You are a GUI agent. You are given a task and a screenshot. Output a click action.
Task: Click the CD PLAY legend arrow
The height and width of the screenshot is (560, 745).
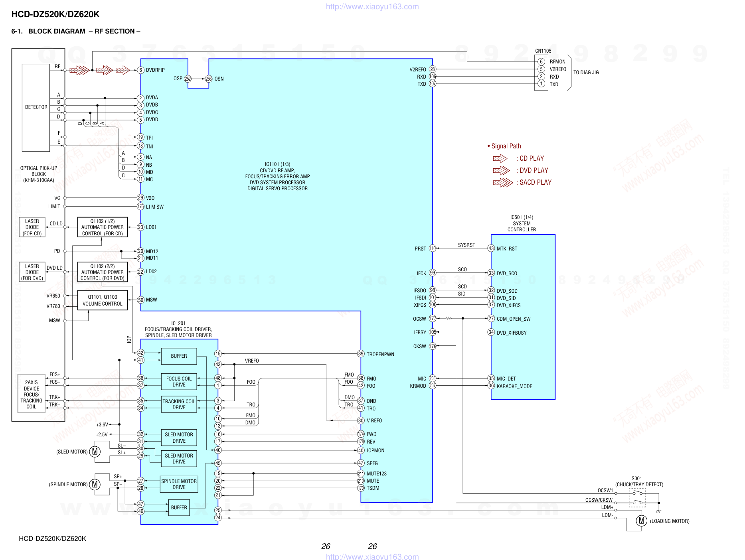tap(500, 158)
